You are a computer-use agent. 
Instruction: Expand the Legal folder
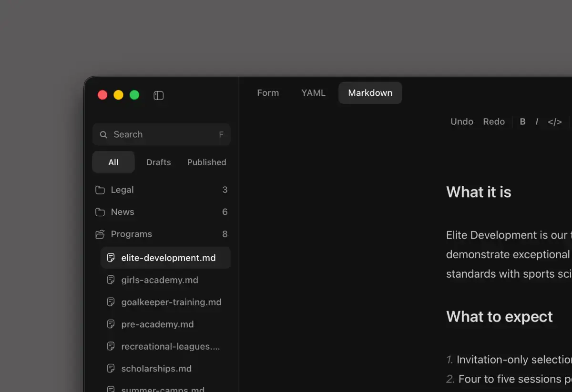[x=162, y=190]
